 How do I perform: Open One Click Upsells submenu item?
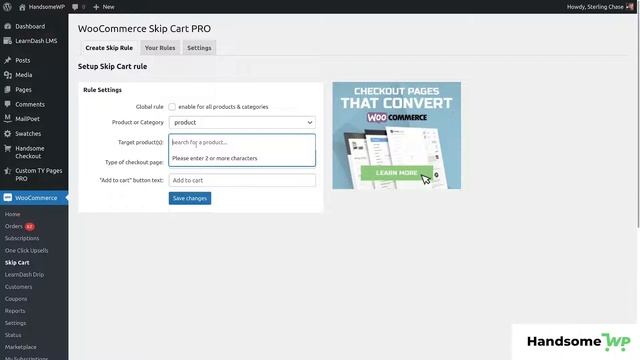(27, 250)
